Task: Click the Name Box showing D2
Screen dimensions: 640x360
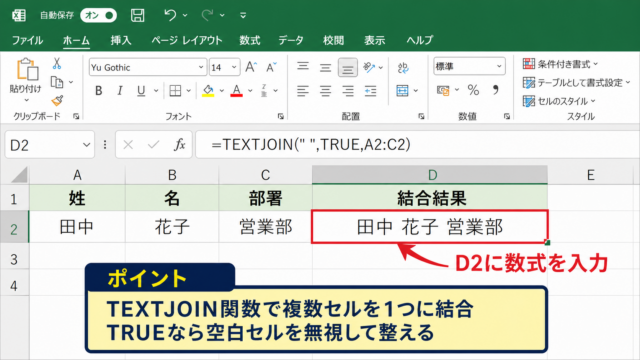Action: tap(49, 145)
